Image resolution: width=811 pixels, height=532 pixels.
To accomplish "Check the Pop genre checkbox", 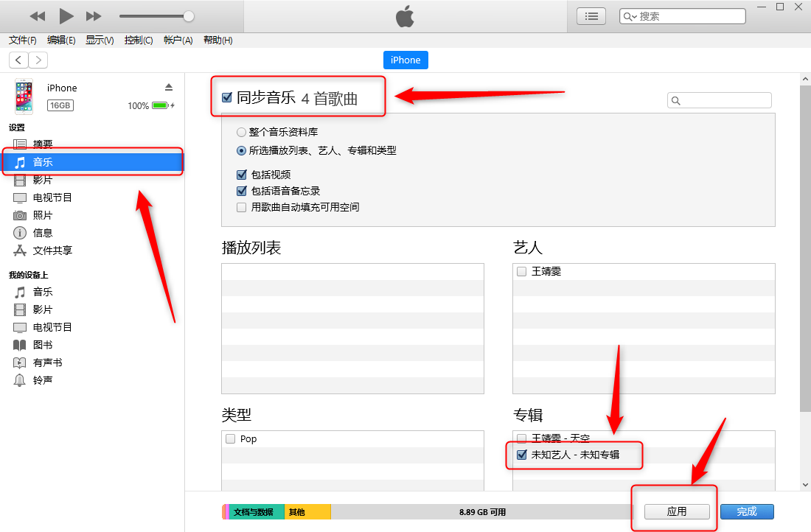I will point(231,439).
